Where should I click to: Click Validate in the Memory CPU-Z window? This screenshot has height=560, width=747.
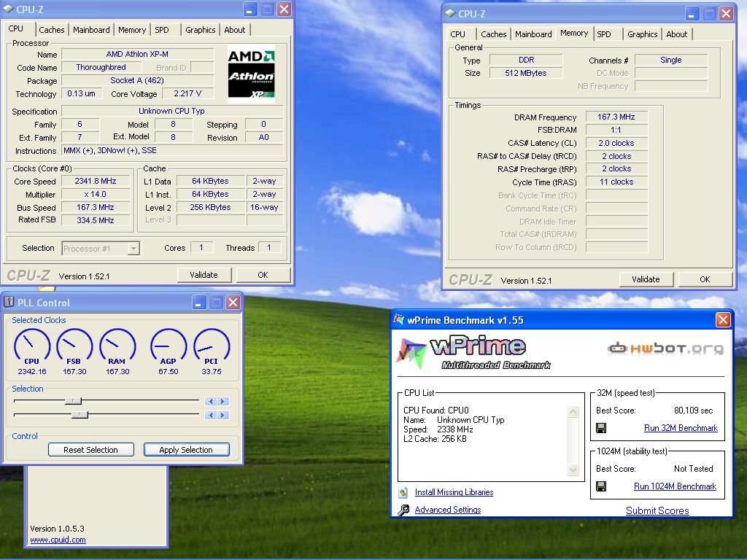coord(646,279)
